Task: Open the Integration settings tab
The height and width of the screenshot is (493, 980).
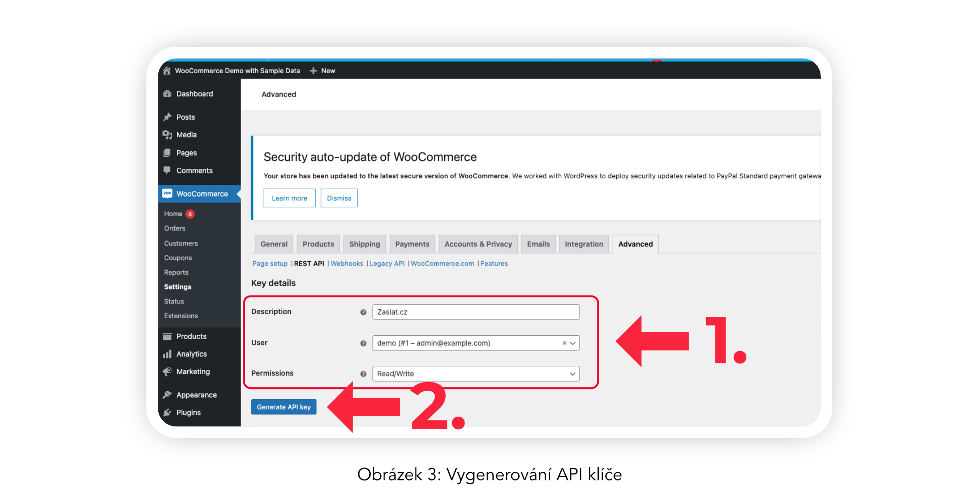Action: pos(584,244)
